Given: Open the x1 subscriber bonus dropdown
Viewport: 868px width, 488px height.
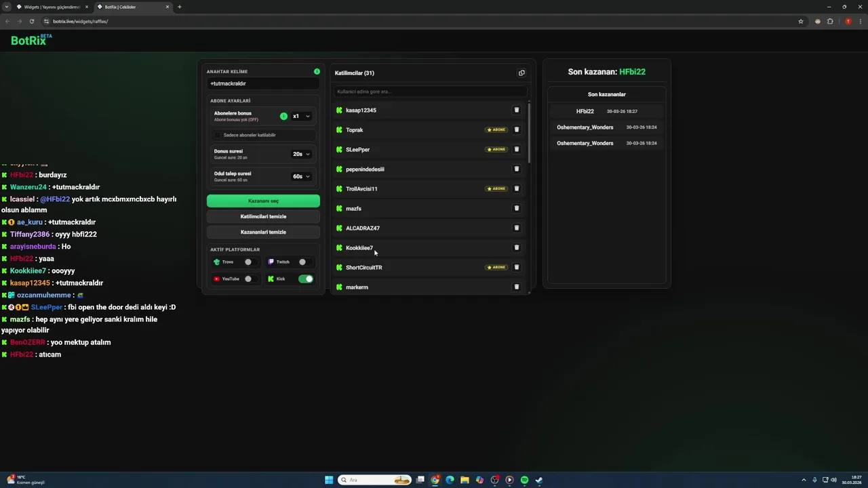Looking at the screenshot, I should 301,116.
